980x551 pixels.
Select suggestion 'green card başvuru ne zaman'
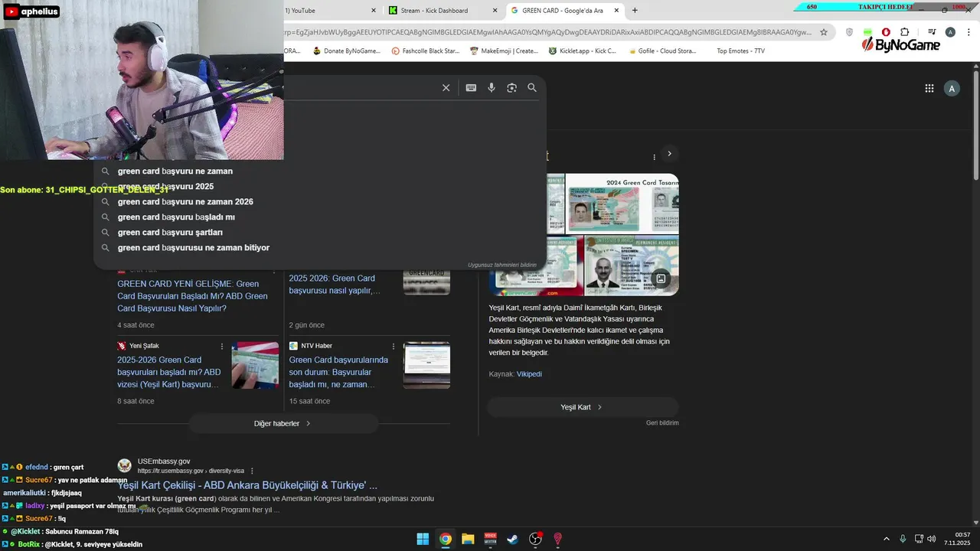pyautogui.click(x=320, y=171)
